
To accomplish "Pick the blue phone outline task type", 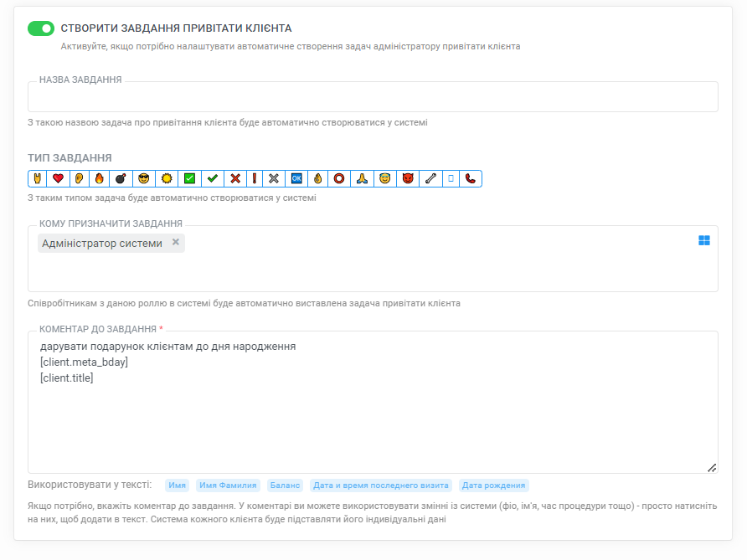I will [451, 178].
